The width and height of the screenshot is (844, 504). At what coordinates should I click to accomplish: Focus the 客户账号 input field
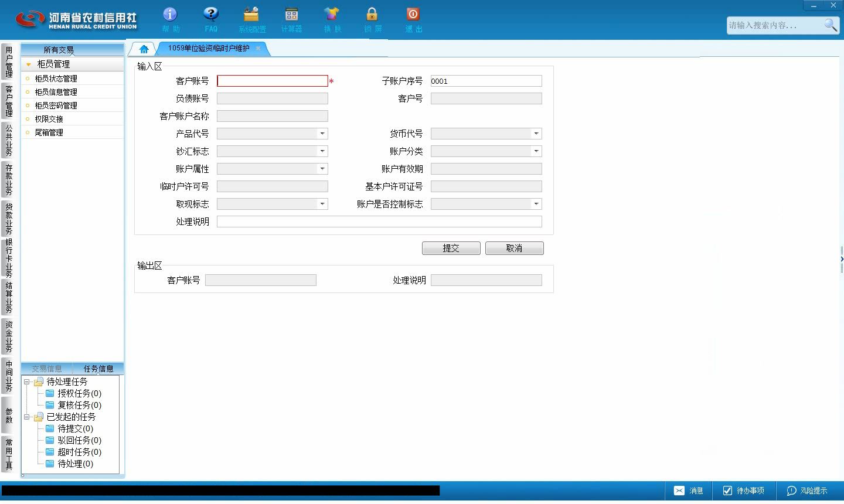coord(273,81)
